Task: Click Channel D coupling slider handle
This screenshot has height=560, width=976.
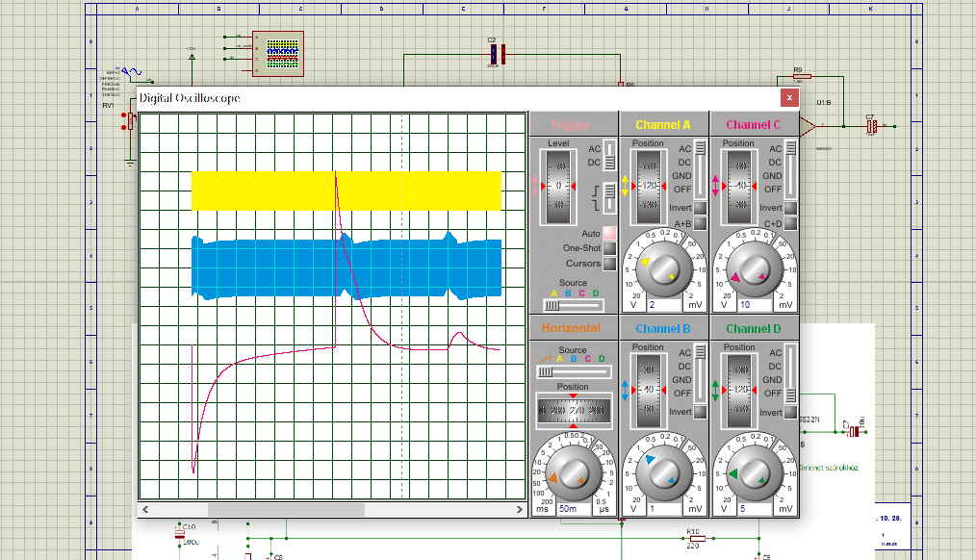Action: tap(790, 395)
